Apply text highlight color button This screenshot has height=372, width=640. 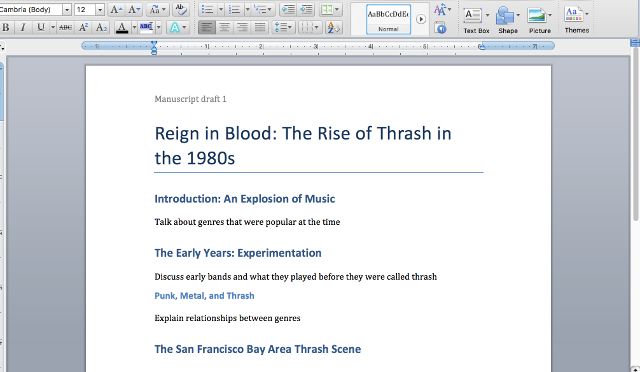tap(146, 28)
